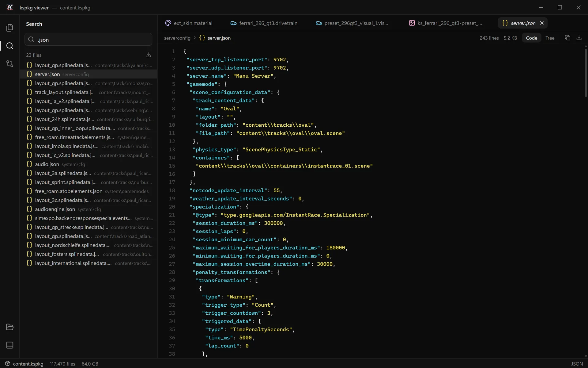588x368 pixels.
Task: Open simexpo.backendresponsespecialevents result
Action: 88,218
